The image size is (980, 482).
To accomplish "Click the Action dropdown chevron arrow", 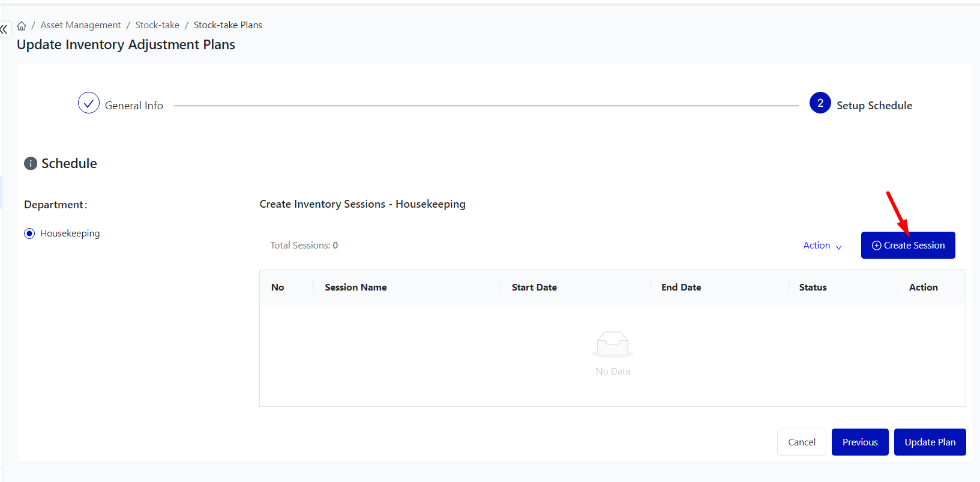I will pos(838,247).
